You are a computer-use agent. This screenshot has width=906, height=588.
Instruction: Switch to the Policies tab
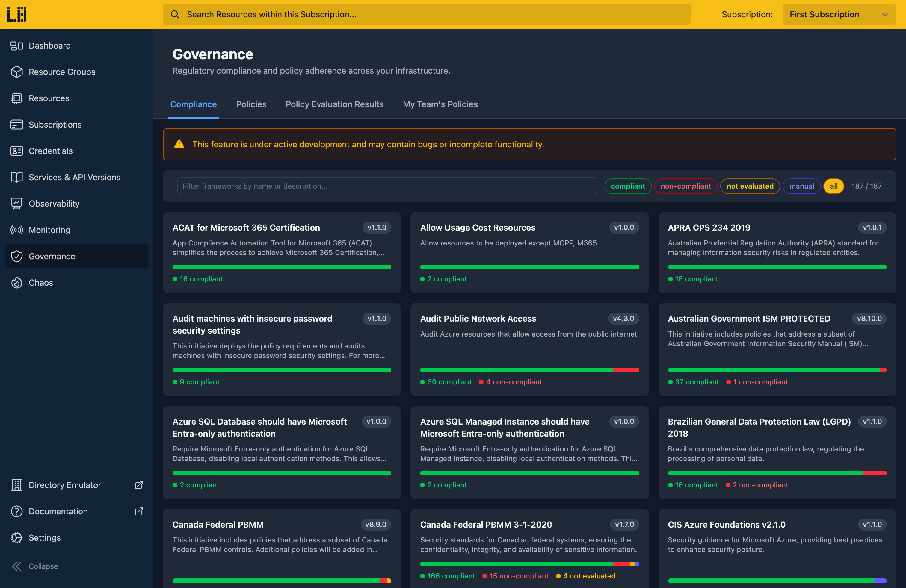pyautogui.click(x=251, y=104)
